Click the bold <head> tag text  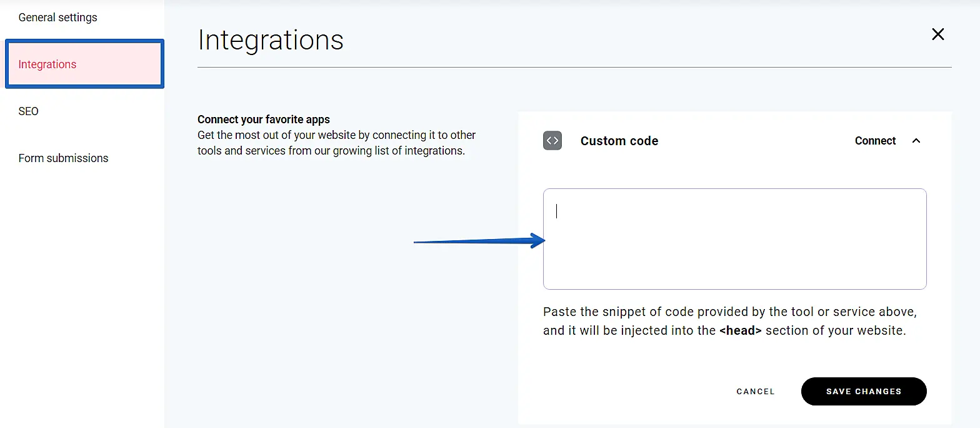(740, 330)
